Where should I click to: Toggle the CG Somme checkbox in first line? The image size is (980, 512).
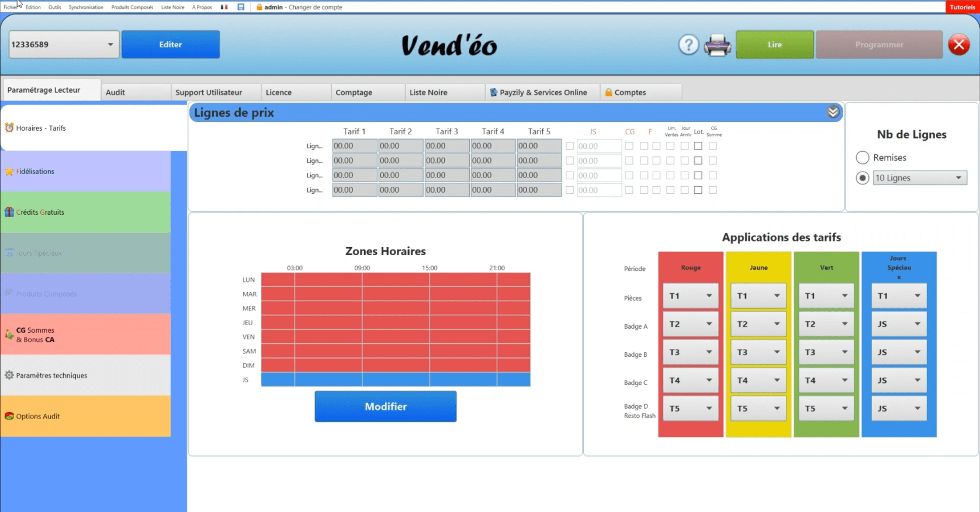[x=713, y=146]
